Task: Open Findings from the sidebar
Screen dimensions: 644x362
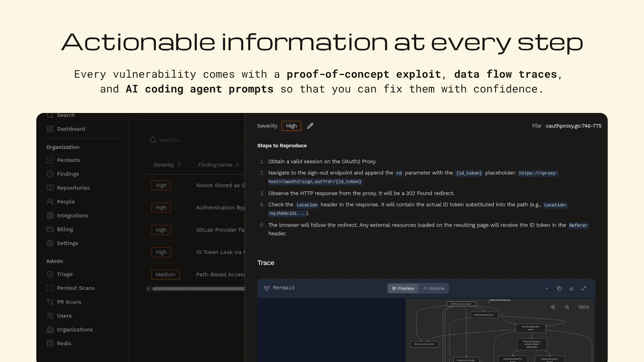Action: (68, 174)
